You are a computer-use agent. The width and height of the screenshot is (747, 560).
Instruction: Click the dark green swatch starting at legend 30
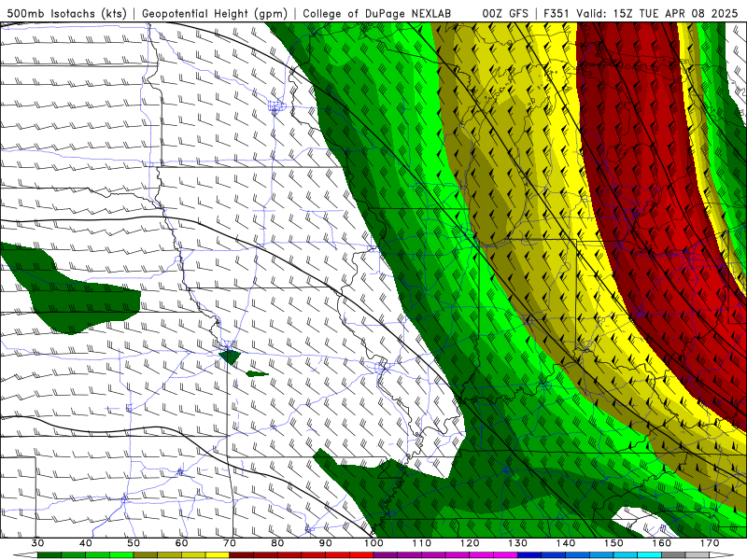(x=49, y=555)
